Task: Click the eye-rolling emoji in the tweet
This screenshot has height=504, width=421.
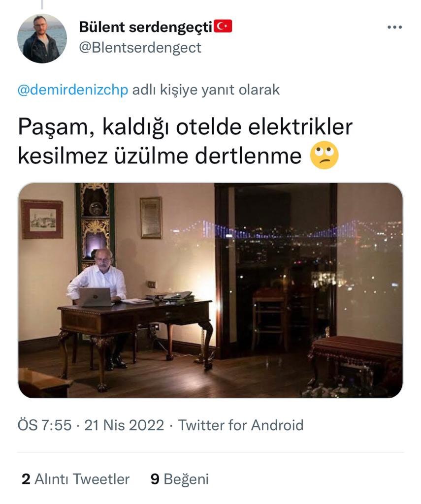Action: 324,156
